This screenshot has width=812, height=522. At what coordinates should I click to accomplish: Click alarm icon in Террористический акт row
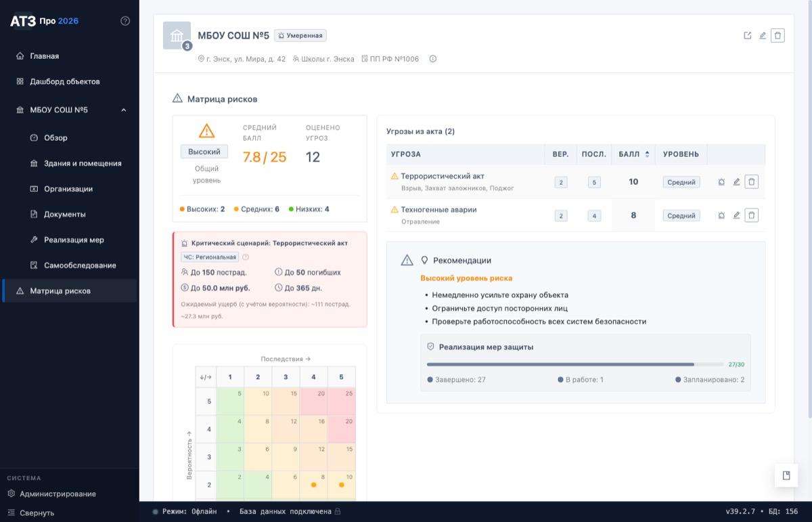(x=721, y=182)
